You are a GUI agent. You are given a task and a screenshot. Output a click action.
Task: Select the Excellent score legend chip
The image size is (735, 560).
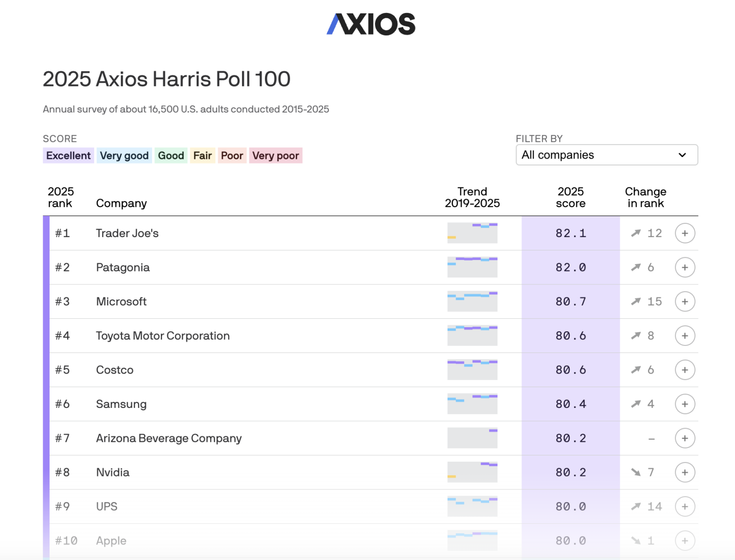[x=68, y=156]
